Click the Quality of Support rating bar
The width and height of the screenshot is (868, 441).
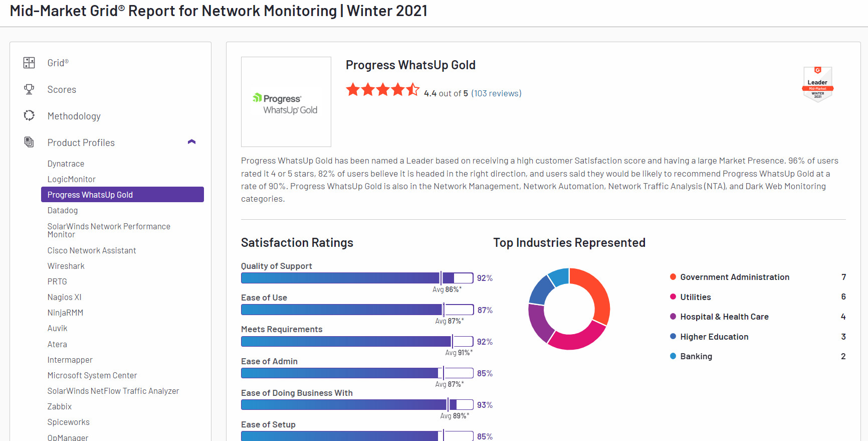tap(357, 278)
